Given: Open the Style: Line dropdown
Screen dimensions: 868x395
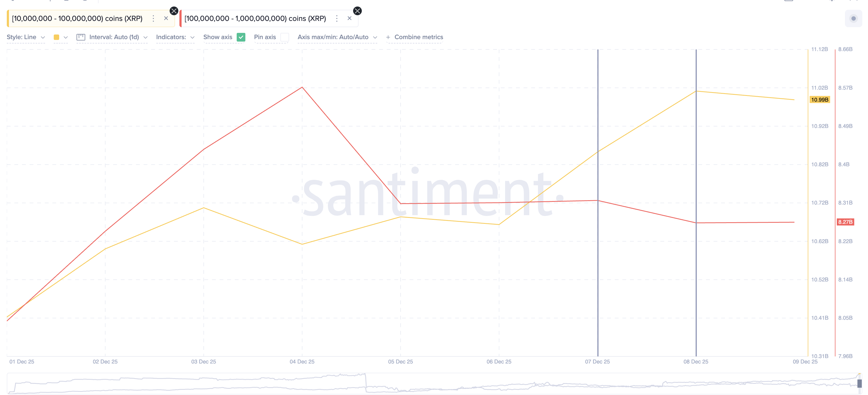Looking at the screenshot, I should pos(26,37).
